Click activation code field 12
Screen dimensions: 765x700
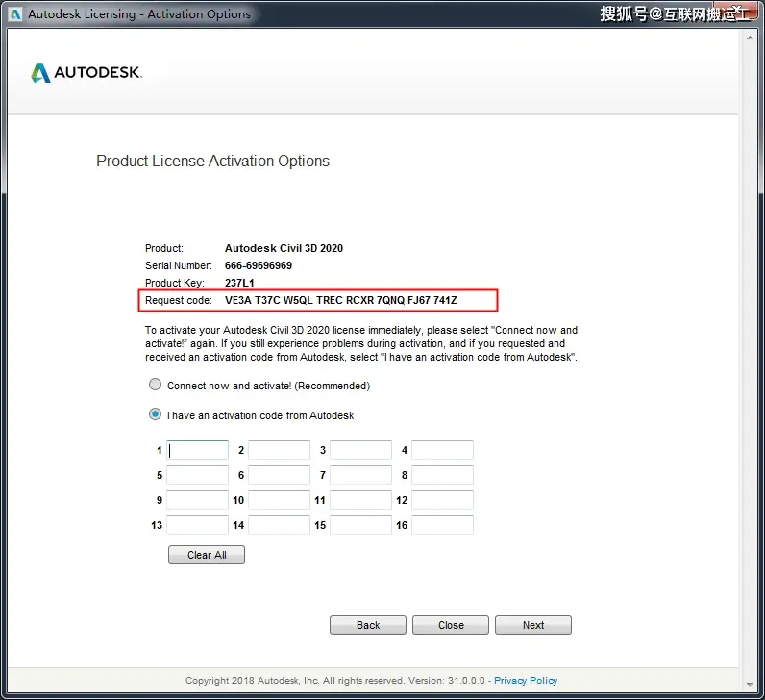(x=442, y=500)
